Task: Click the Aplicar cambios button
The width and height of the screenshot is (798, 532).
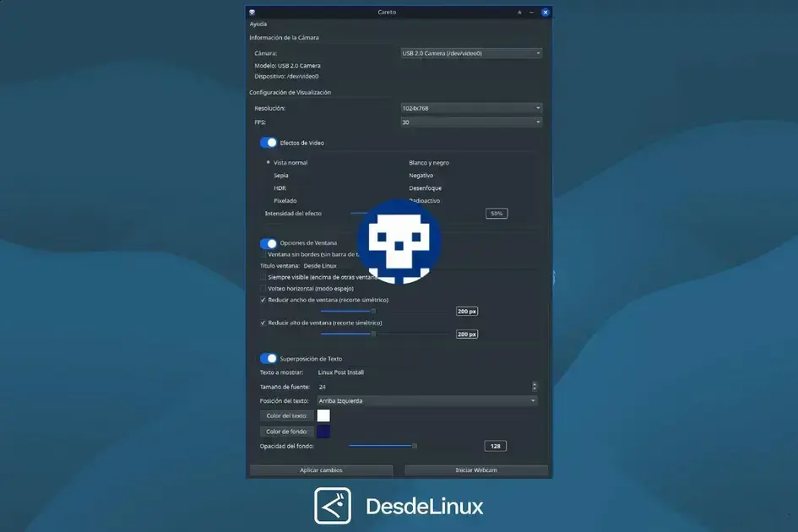Action: (x=321, y=470)
